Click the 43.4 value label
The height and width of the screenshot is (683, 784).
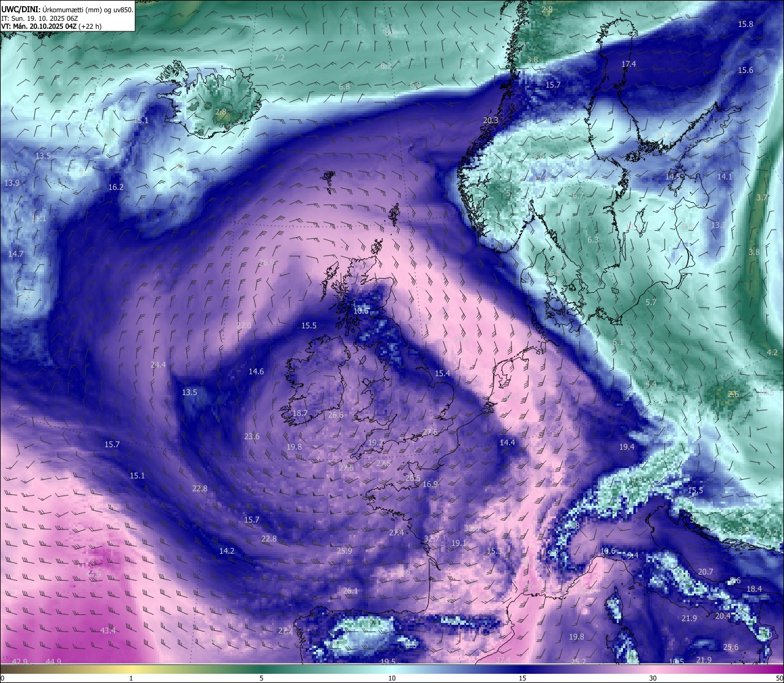pos(108,631)
